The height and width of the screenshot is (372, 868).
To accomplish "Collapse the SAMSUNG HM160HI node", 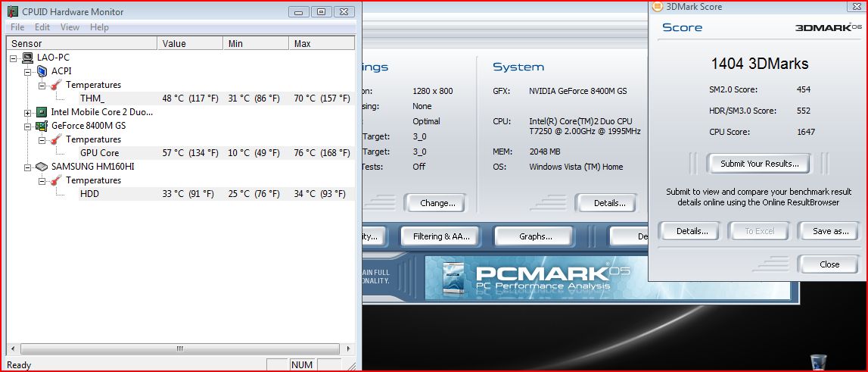I will tap(28, 167).
